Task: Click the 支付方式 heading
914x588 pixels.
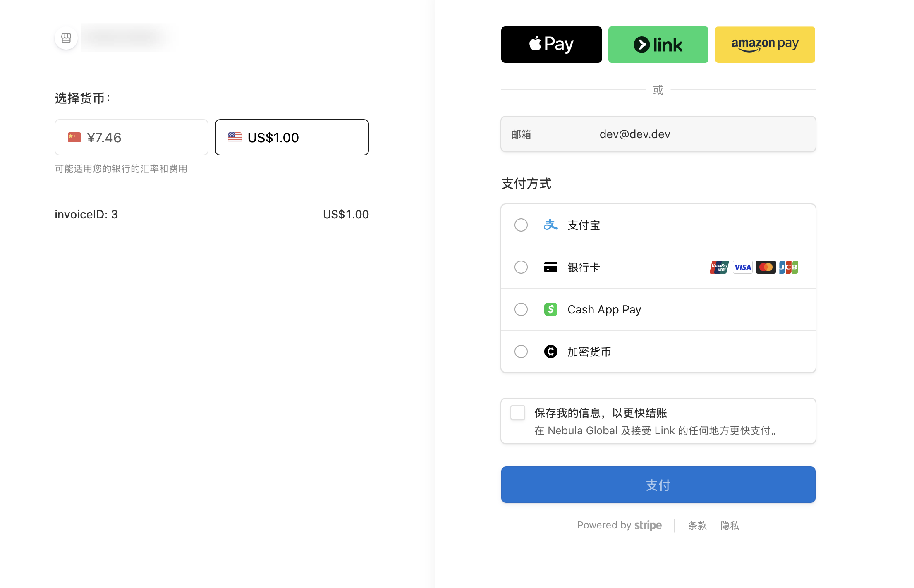Action: [526, 183]
